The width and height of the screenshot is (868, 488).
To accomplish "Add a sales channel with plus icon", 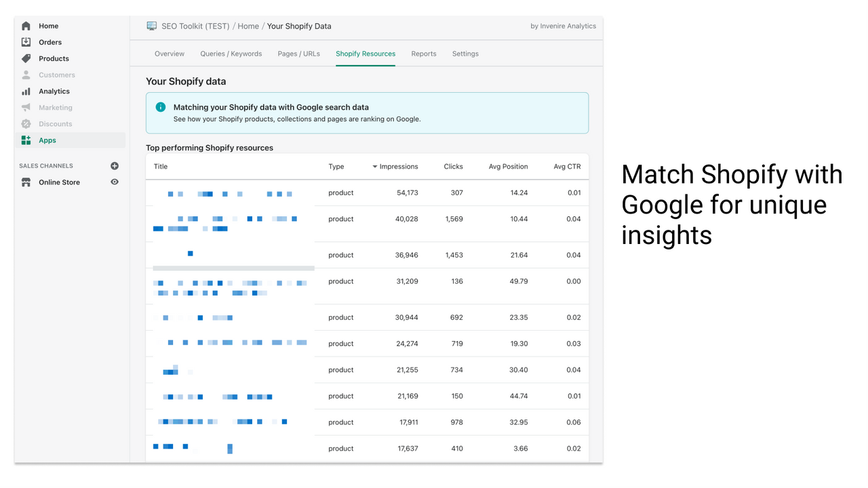I will tap(115, 165).
